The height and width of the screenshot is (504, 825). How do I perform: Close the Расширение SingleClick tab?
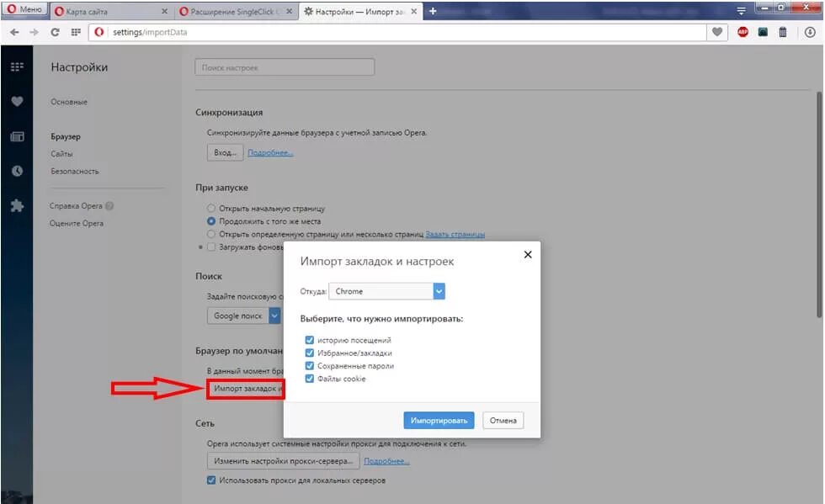point(289,11)
